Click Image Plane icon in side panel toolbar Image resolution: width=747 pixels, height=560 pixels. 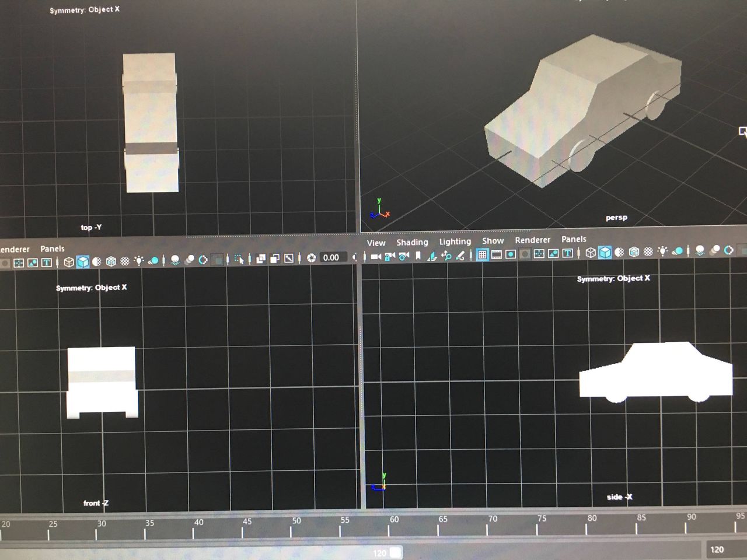coord(432,256)
